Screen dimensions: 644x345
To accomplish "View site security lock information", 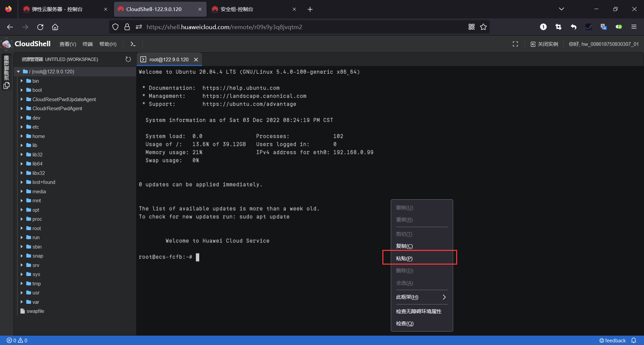I will click(127, 27).
